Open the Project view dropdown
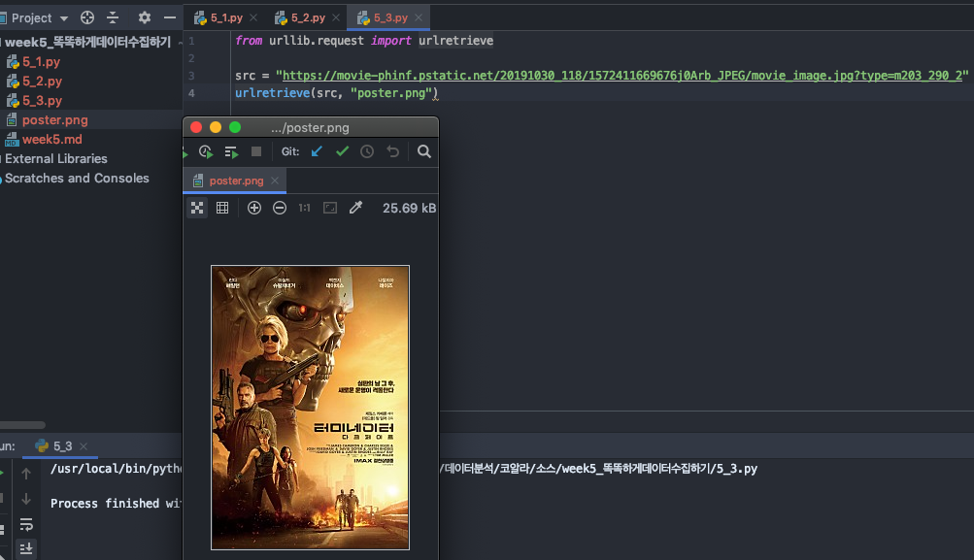The width and height of the screenshot is (974, 560). [x=63, y=18]
